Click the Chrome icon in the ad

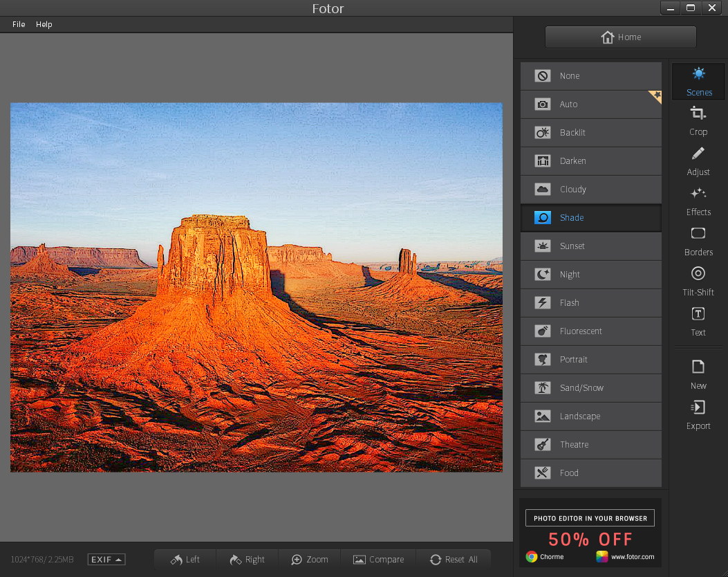532,556
